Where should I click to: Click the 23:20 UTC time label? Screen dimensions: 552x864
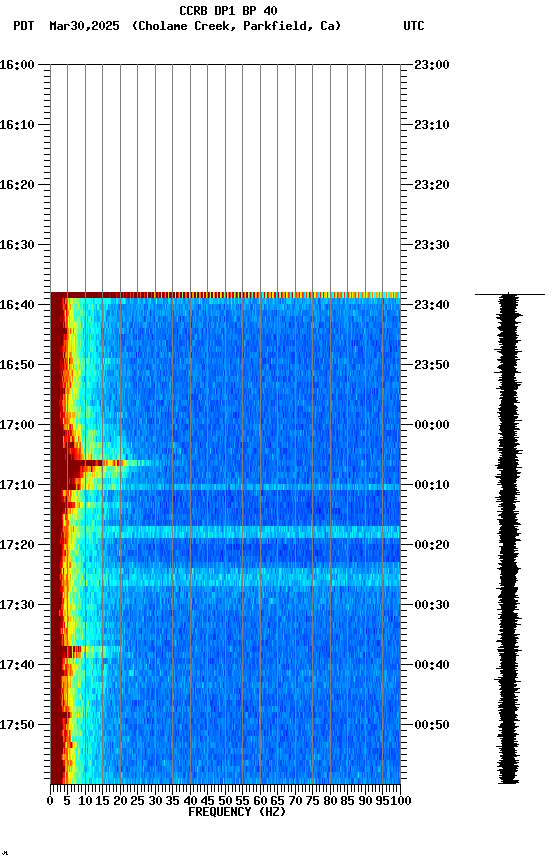point(432,185)
